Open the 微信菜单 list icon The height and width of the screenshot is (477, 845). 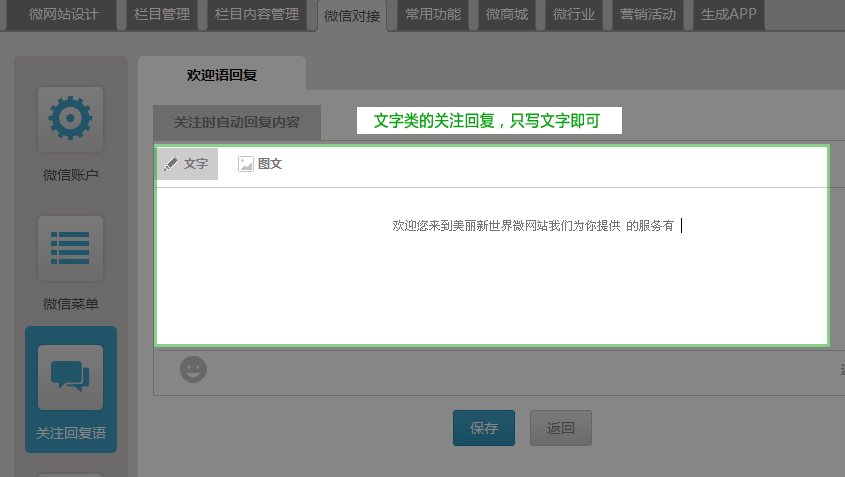pos(70,248)
